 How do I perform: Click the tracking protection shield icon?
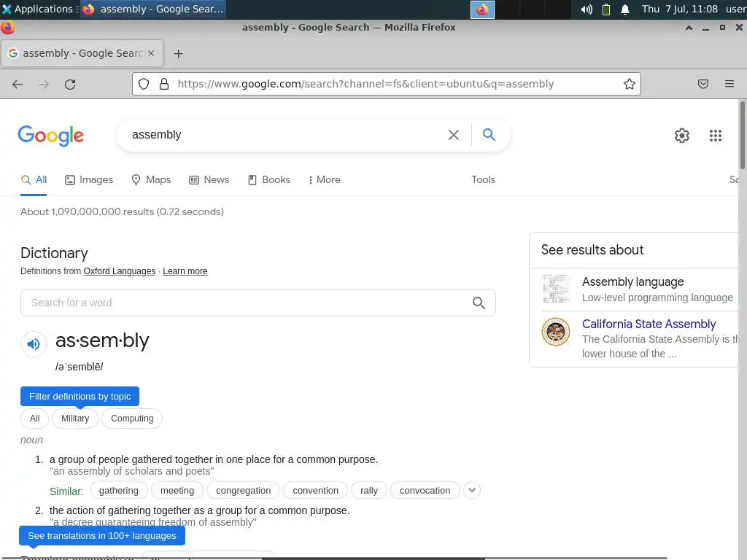tap(144, 85)
